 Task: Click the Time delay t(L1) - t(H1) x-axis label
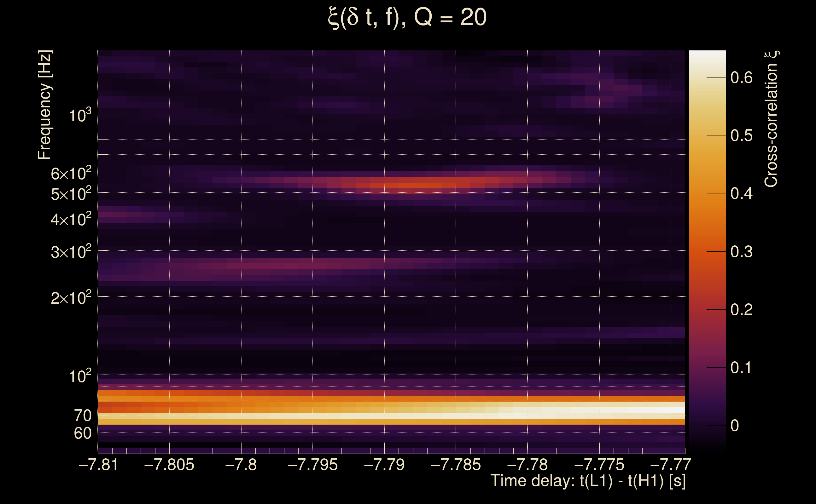(x=588, y=481)
